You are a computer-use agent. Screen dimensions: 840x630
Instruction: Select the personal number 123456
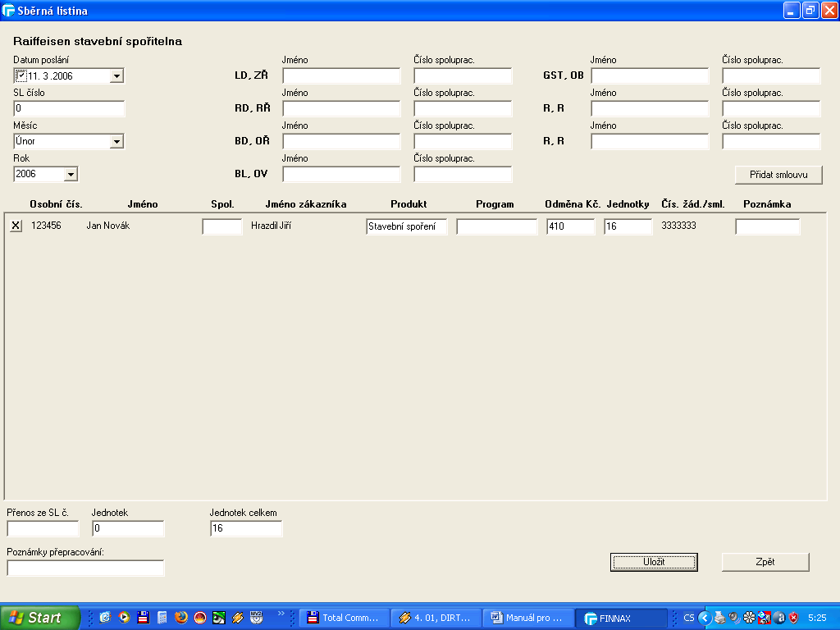46,226
